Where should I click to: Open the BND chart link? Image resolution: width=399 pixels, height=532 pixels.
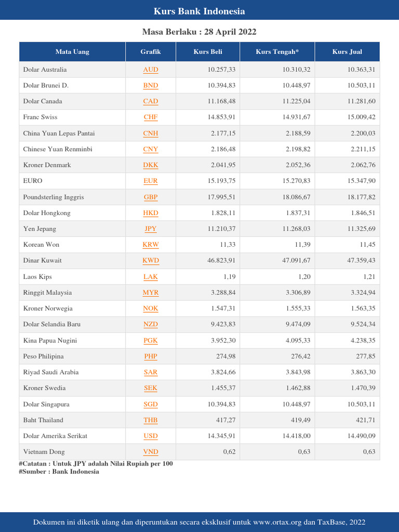click(151, 86)
